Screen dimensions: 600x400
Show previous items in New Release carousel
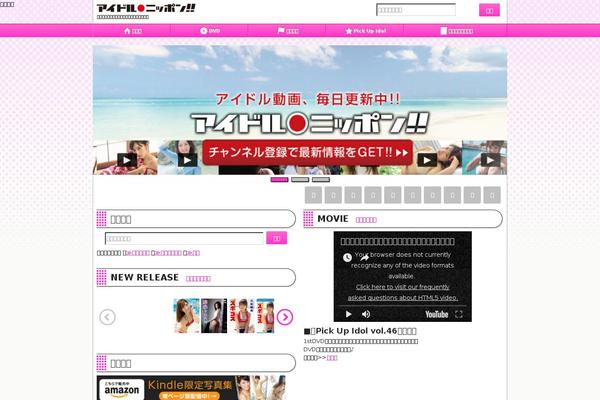click(x=107, y=317)
